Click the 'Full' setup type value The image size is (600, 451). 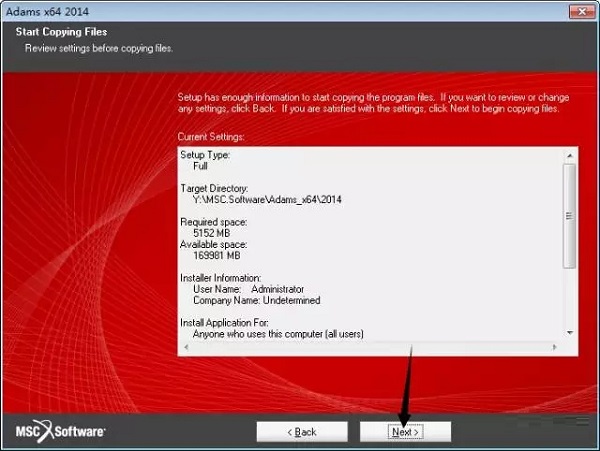tap(200, 166)
